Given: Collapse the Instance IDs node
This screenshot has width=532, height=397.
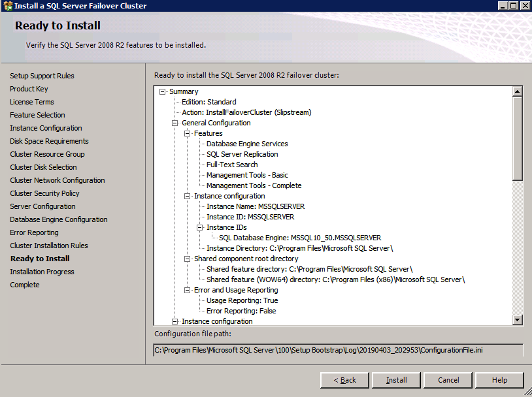Looking at the screenshot, I should 199,227.
